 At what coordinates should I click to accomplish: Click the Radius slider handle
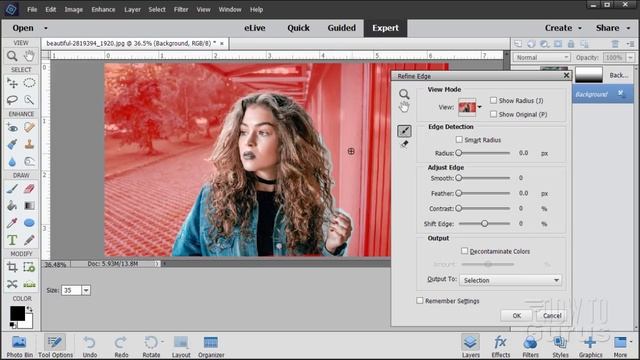pyautogui.click(x=459, y=153)
